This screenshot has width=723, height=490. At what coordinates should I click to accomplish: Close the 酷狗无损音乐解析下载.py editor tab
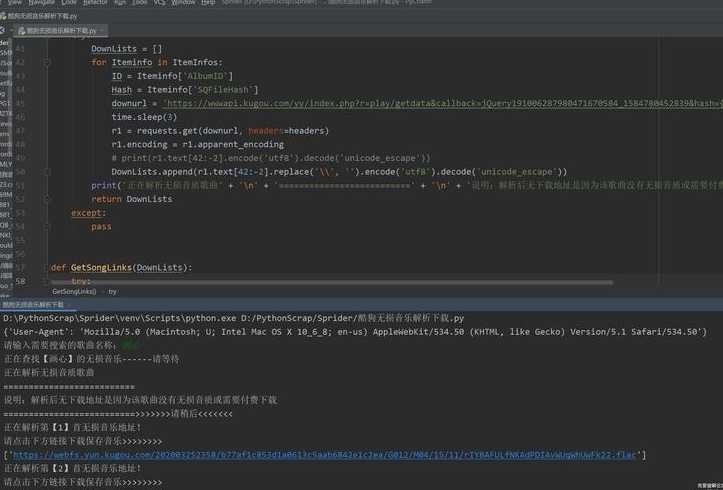click(x=102, y=31)
